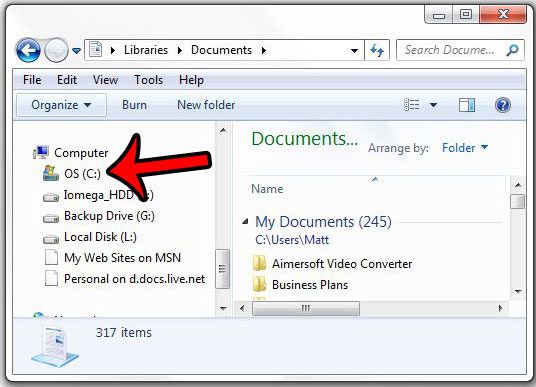Click the Personal on d.docs.live.net page icon
This screenshot has height=387, width=536.
[51, 278]
